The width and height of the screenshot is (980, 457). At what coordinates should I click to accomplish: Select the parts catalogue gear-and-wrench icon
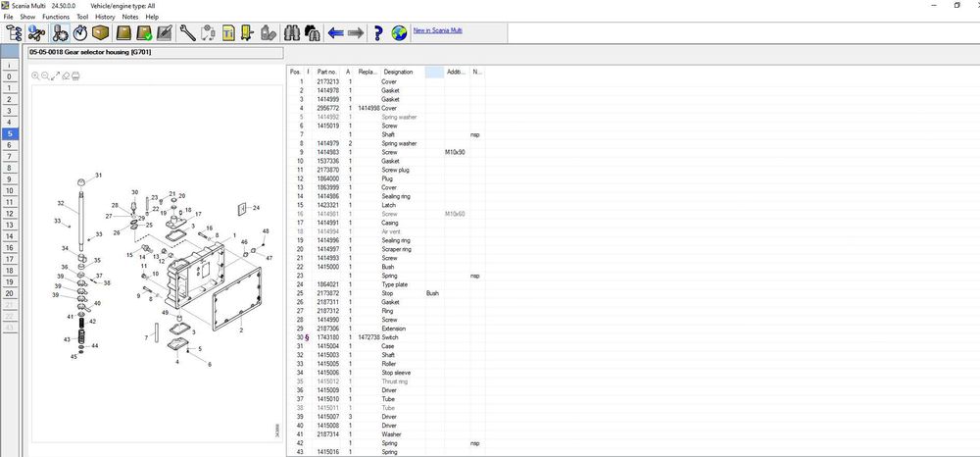[x=60, y=32]
